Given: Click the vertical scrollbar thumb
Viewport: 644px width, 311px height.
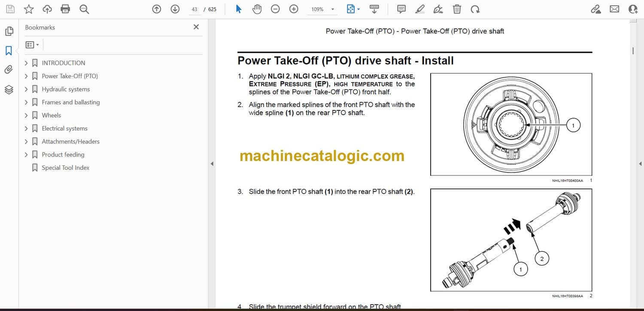Looking at the screenshot, I should (x=633, y=51).
